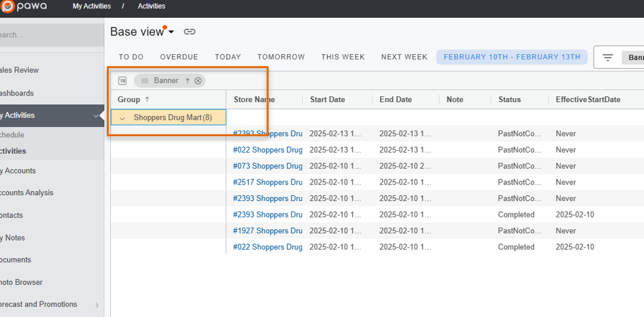Image resolution: width=644 pixels, height=317 pixels.
Task: Open #022 Shoppers Drug link dated 2025-02-13
Action: (x=267, y=150)
